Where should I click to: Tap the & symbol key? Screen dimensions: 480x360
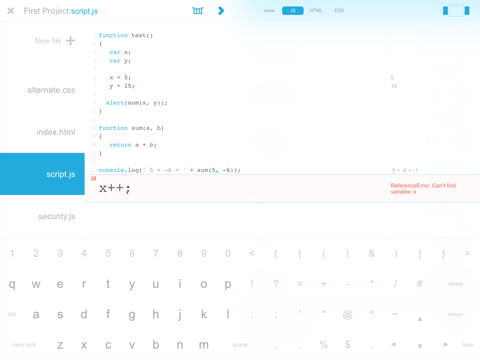click(371, 254)
